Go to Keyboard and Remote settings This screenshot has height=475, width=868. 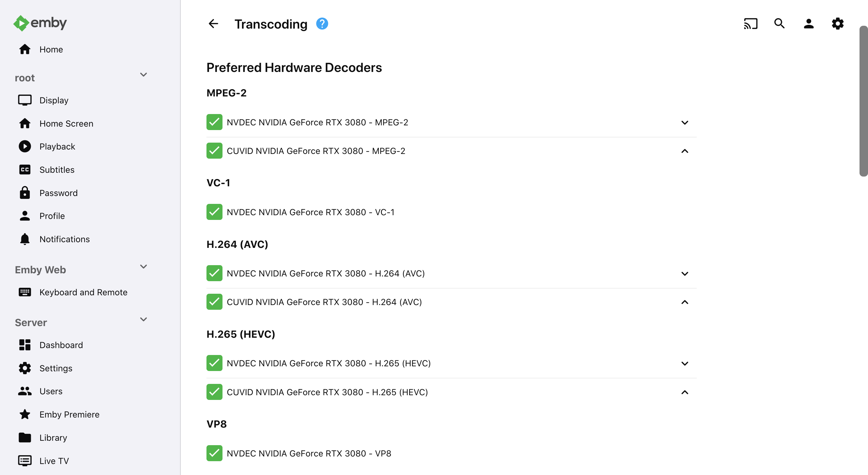click(83, 292)
